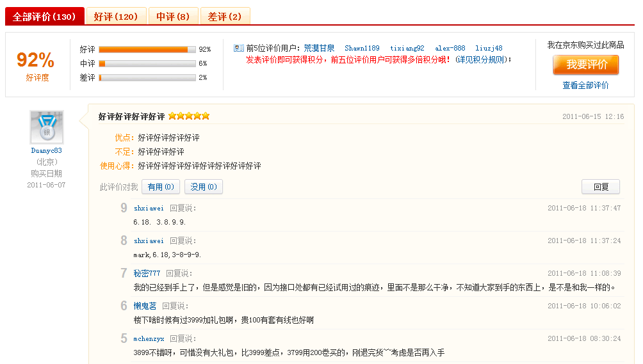This screenshot has height=364, width=643.
Task: Mark review as 没用(0)
Action: coord(204,187)
